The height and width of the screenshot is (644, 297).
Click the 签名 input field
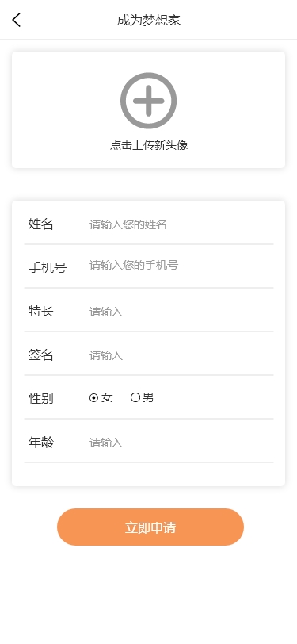tap(181, 355)
